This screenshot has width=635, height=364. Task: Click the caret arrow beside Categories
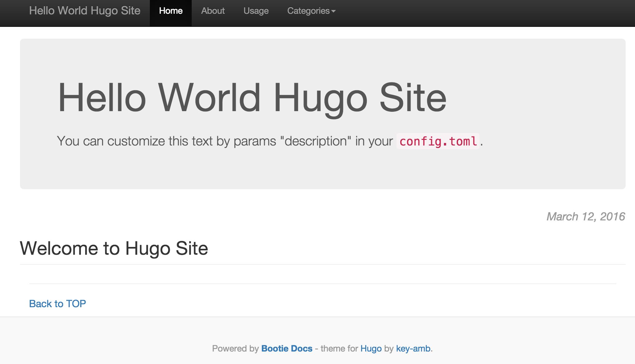point(333,11)
